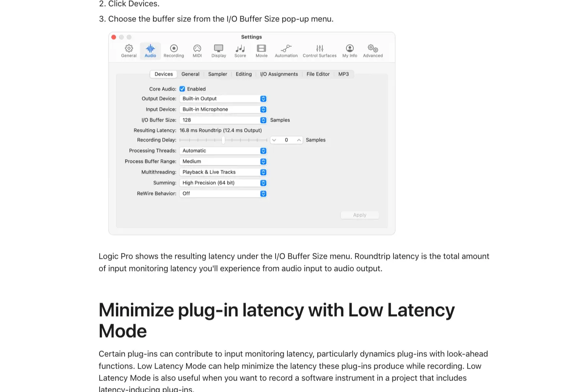Switch to the Devices tab

coord(163,74)
